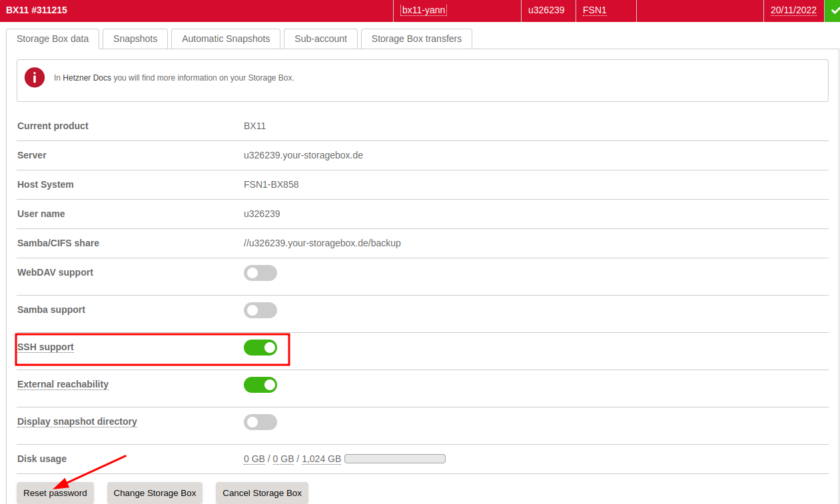
Task: Open the Hetzner Docs link
Action: click(87, 78)
